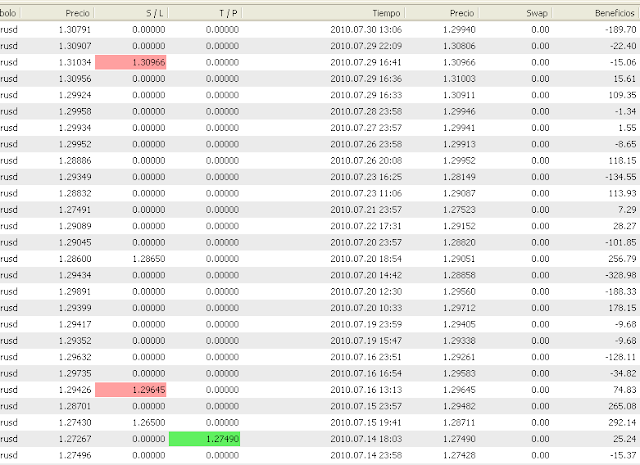Click the open price 1.30791

coord(75,30)
